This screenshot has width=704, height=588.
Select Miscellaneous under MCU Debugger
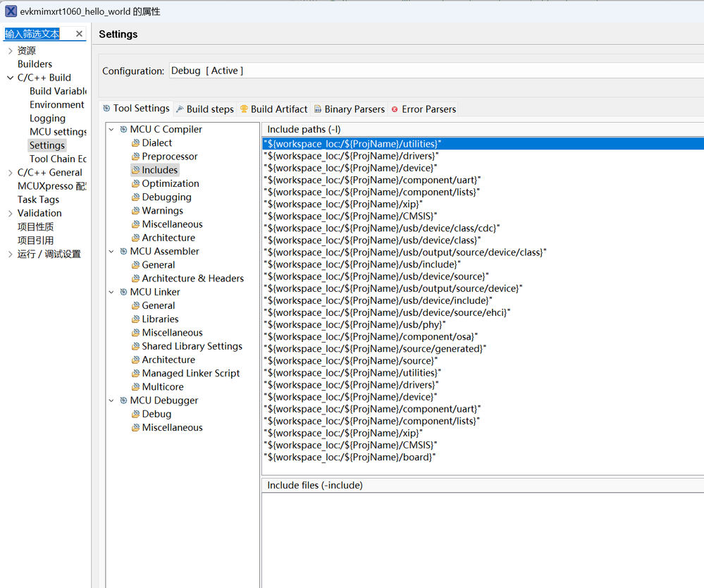[172, 428]
